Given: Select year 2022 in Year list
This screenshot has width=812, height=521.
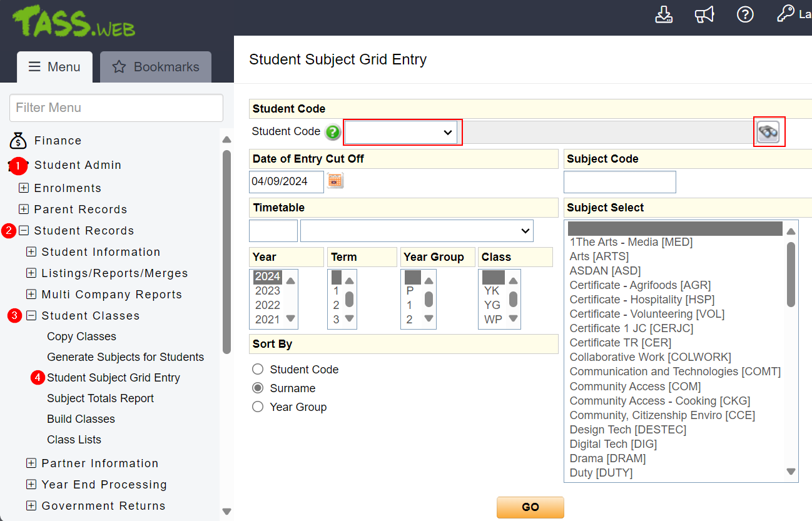Looking at the screenshot, I should tap(268, 305).
